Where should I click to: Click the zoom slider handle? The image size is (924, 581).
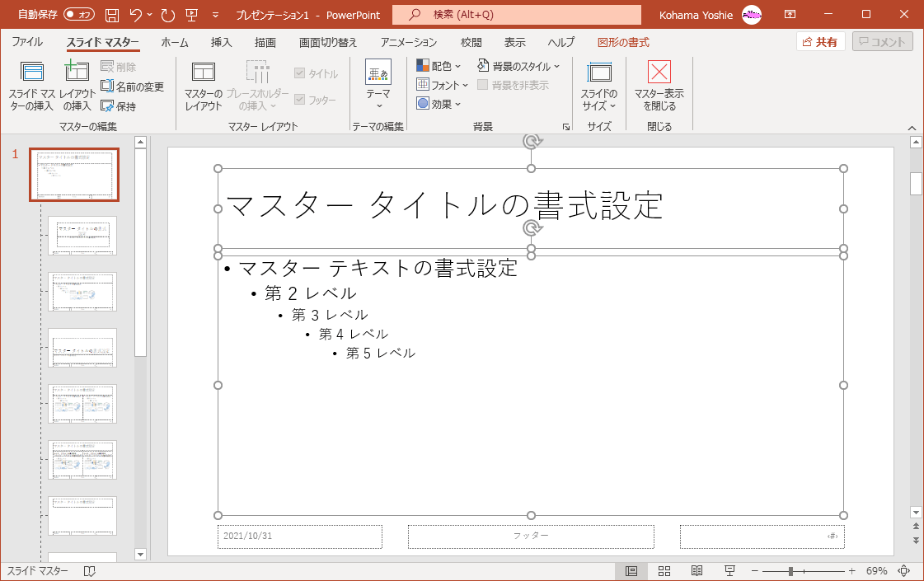[x=790, y=571]
